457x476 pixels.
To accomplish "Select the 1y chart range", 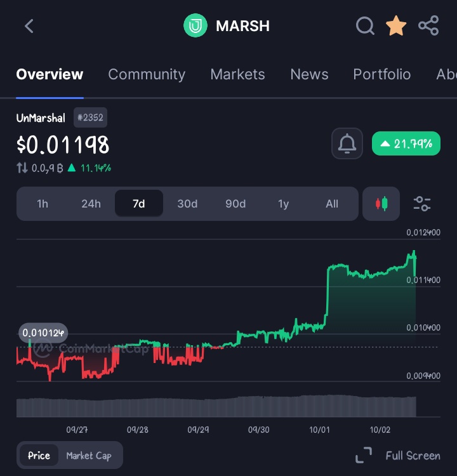I will pyautogui.click(x=283, y=204).
